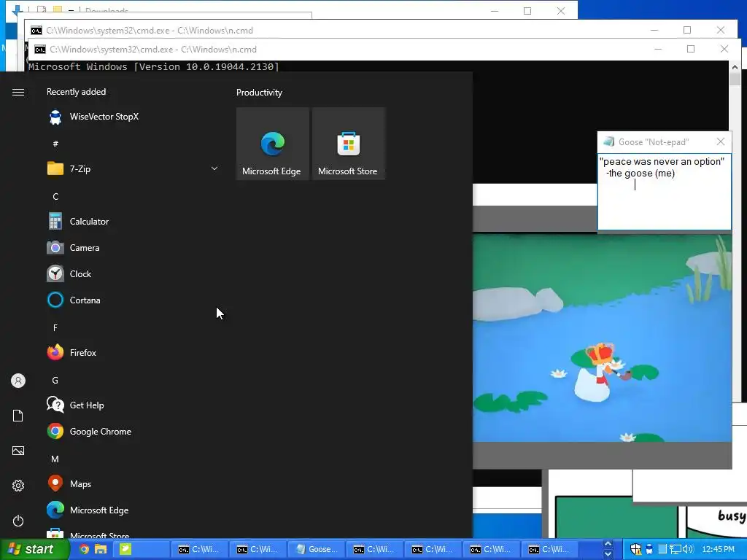The height and width of the screenshot is (560, 747).
Task: Click the M letter group header
Action: click(x=55, y=459)
